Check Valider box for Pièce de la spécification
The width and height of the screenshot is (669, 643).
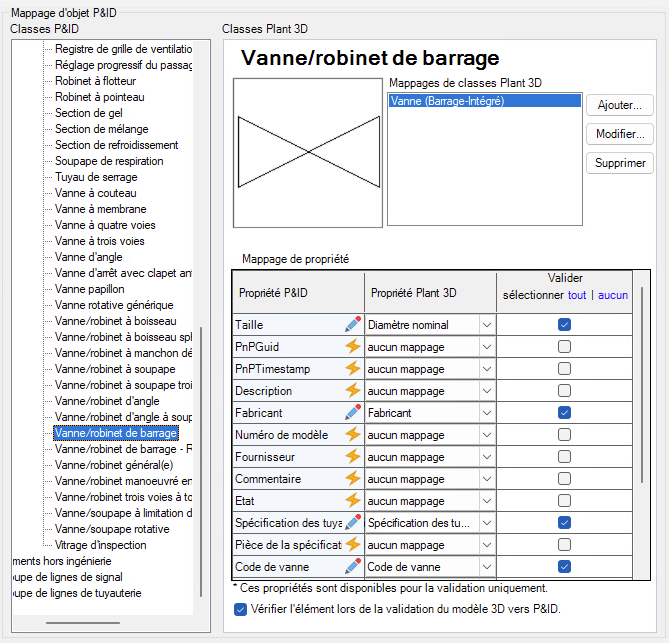(x=564, y=545)
